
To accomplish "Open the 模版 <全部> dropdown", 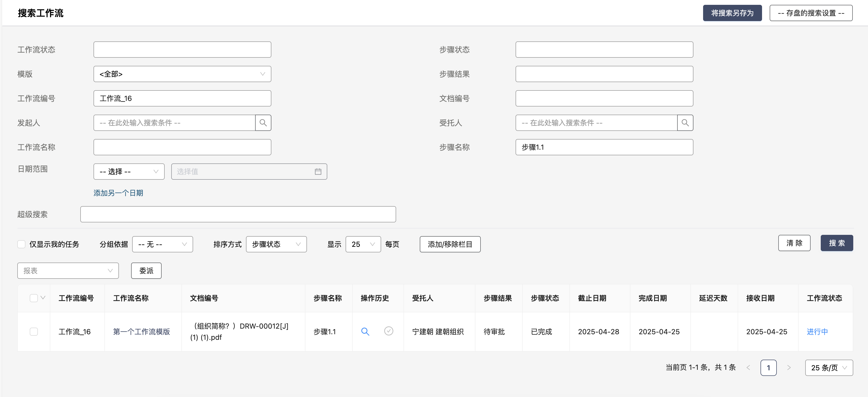I will (x=182, y=74).
